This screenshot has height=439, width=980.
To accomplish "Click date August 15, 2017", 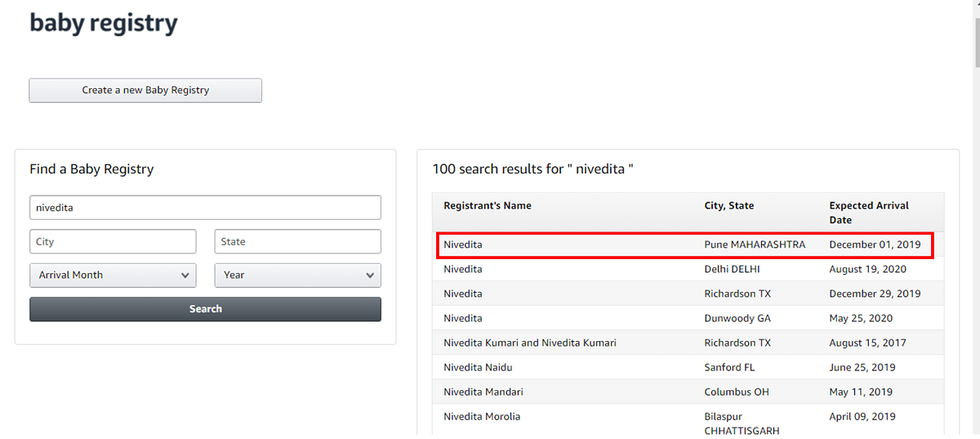I will (x=868, y=343).
